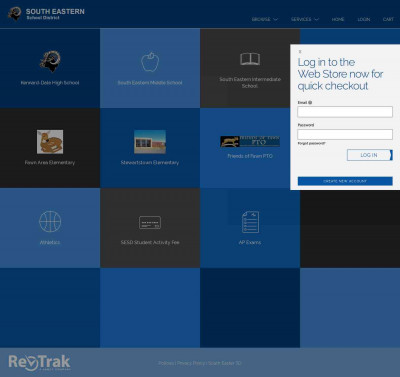Close the login popup panel
Screen dimensions: 400x377
point(300,52)
